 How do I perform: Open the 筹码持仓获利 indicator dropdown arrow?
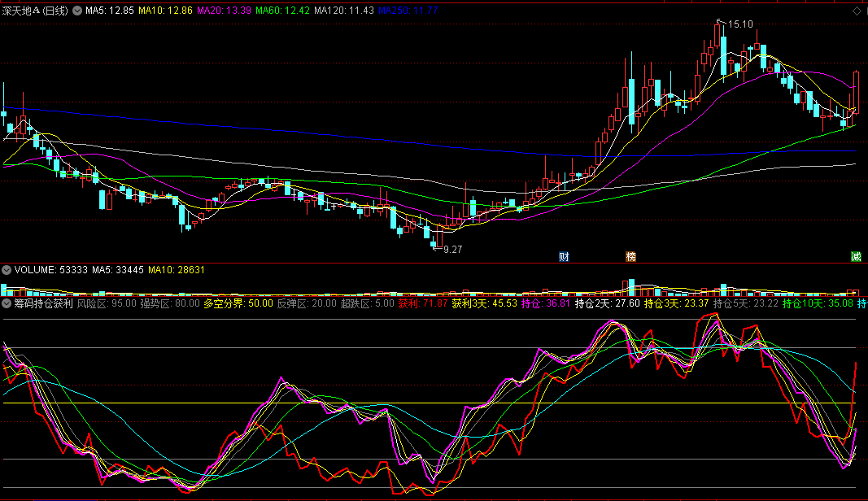pos(7,303)
